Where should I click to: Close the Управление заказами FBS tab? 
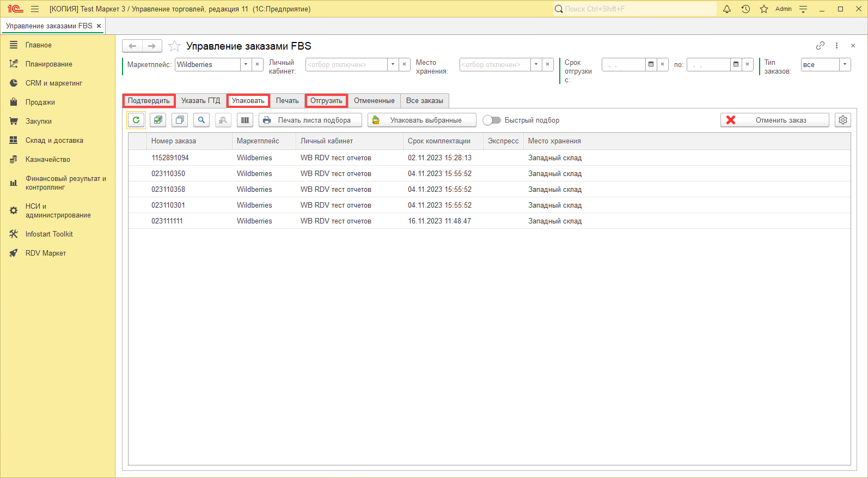coord(99,26)
